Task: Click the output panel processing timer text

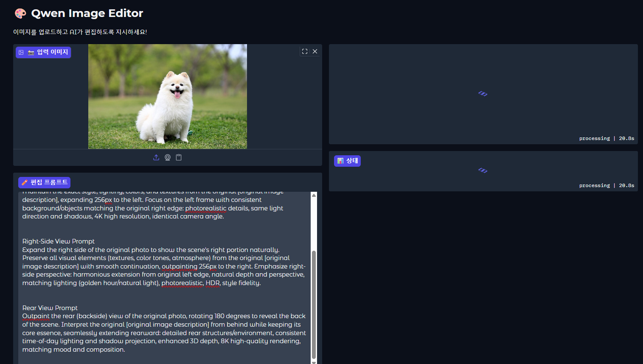Action: [x=606, y=138]
